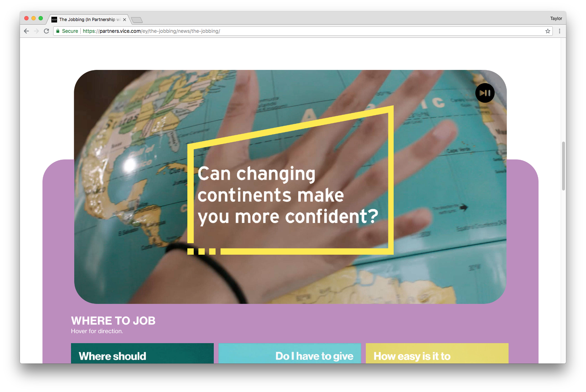Toggle video play/pause button
The width and height of the screenshot is (586, 392).
[485, 93]
